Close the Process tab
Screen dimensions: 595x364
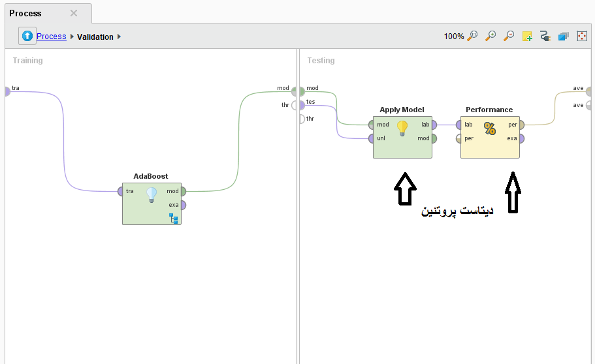(74, 13)
